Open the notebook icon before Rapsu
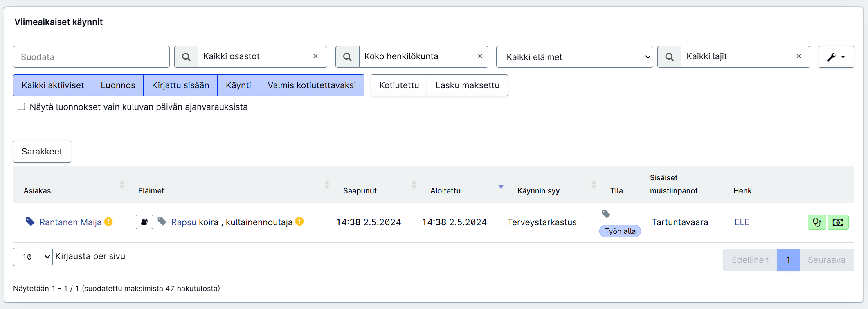 click(x=144, y=222)
